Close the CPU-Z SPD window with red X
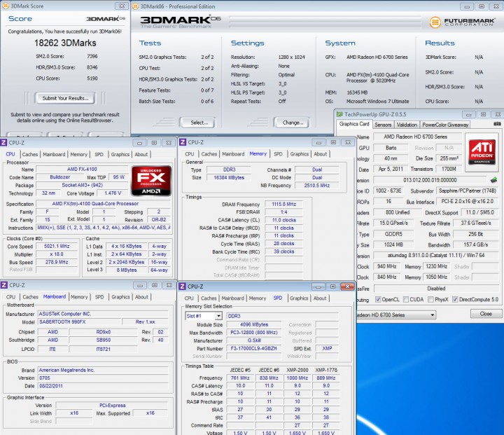This screenshot has width=504, height=435. pyautogui.click(x=347, y=286)
